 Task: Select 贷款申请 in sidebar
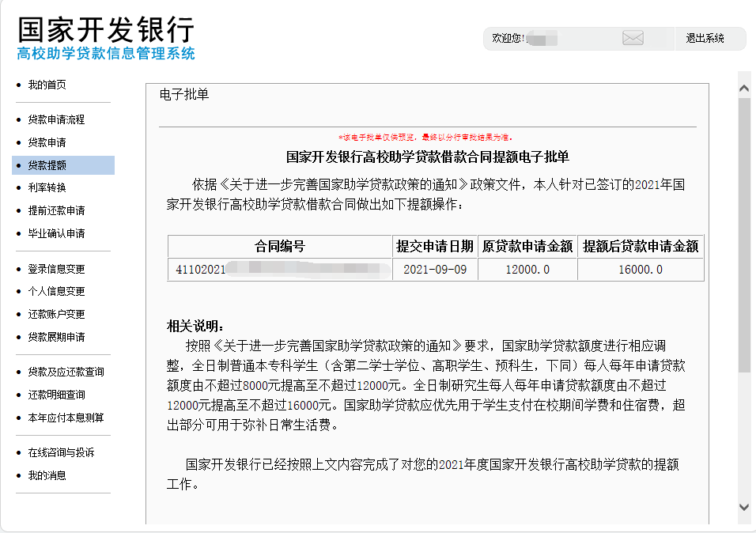pyautogui.click(x=47, y=142)
